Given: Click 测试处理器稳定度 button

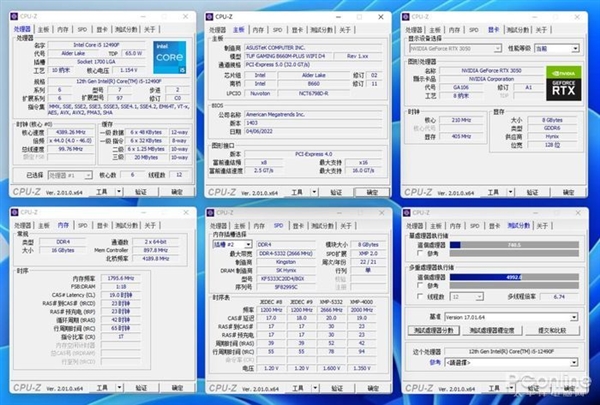Looking at the screenshot, I should point(492,330).
